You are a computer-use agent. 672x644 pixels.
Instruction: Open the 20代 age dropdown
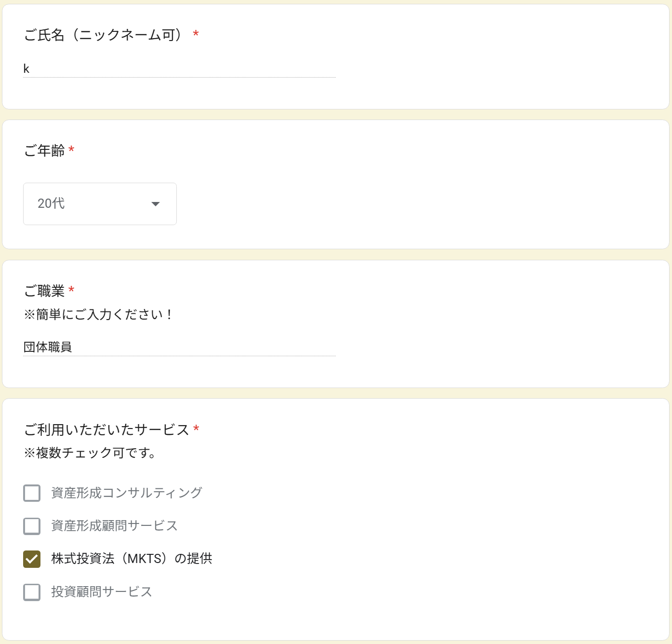tap(100, 204)
